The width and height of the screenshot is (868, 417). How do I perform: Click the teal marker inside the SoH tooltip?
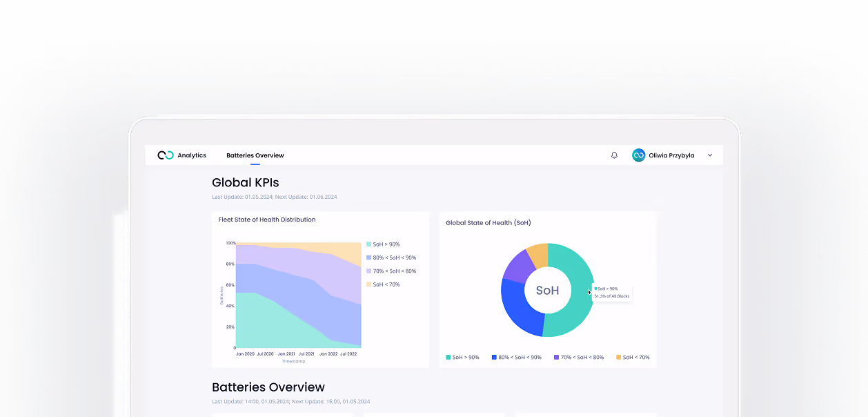596,287
